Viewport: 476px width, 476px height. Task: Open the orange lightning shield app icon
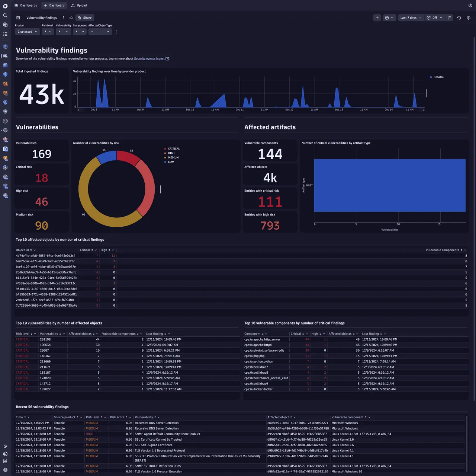5,158
